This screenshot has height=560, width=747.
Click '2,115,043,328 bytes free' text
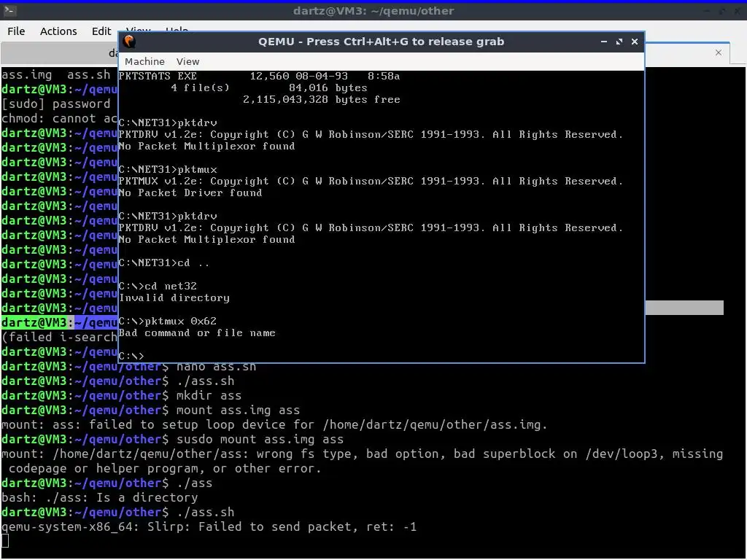tap(321, 99)
